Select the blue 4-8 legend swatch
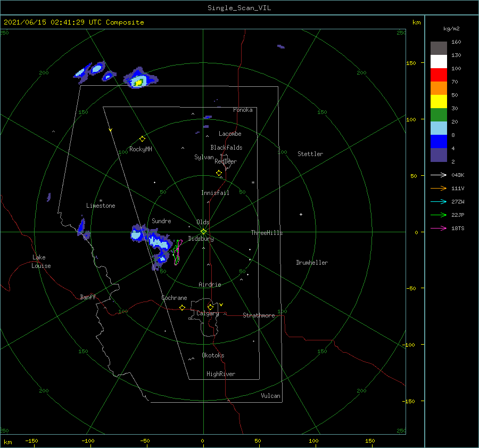Screen dimensions: 479x448 439,142
